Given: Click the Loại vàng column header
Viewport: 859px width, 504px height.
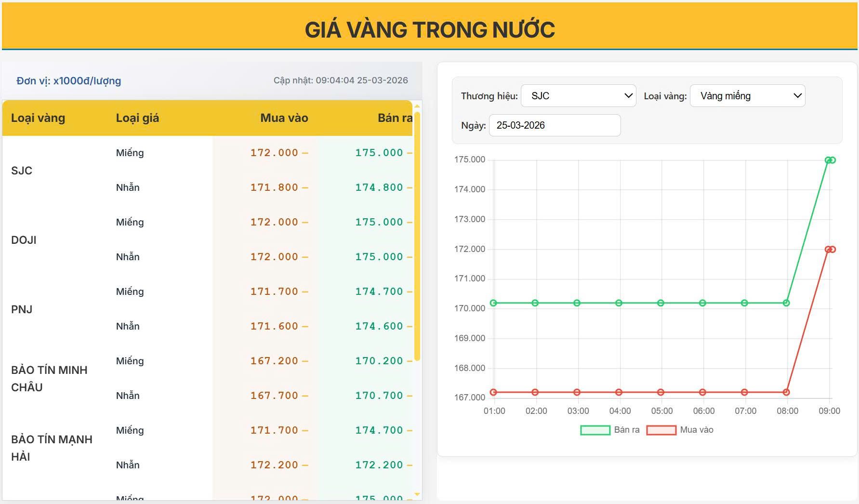Looking at the screenshot, I should pos(38,118).
